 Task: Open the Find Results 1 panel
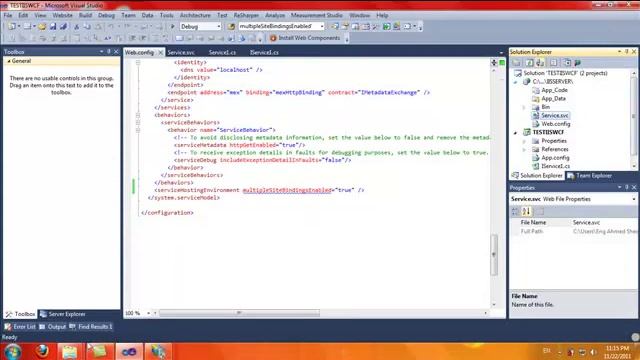pyautogui.click(x=91, y=327)
